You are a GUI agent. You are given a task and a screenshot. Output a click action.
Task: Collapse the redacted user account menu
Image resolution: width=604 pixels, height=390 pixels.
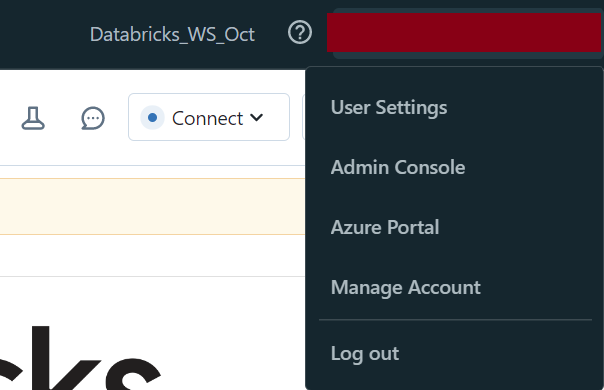pyautogui.click(x=464, y=32)
